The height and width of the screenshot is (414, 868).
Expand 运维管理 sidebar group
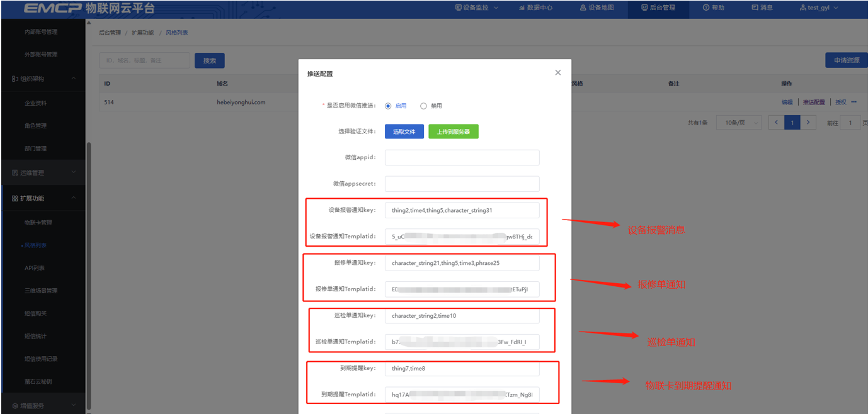pos(43,172)
